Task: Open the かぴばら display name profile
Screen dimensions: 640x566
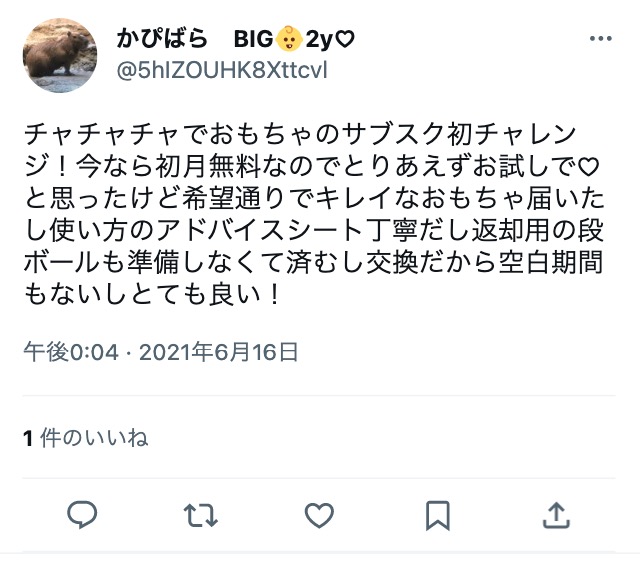Action: [162, 39]
